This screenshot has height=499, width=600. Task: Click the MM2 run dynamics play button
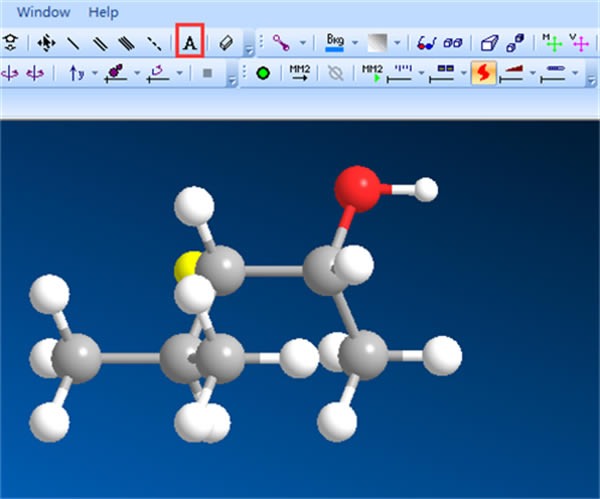point(372,73)
